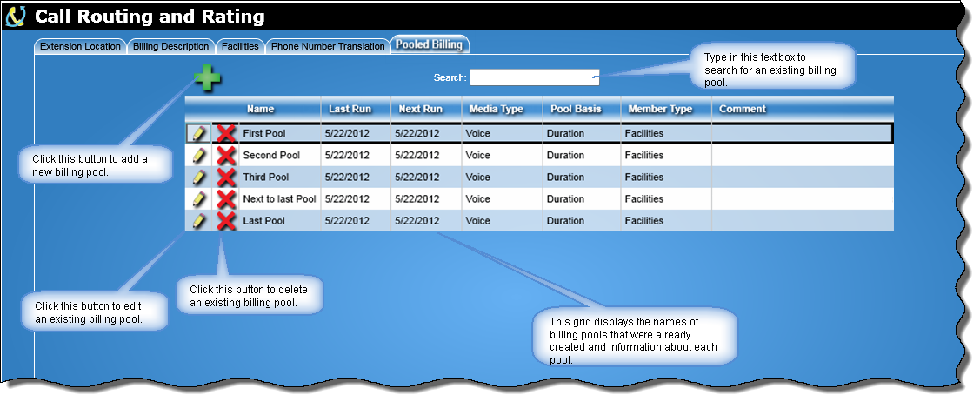Sort by the Pool Basis column header
This screenshot has width=980, height=402.
click(x=576, y=109)
